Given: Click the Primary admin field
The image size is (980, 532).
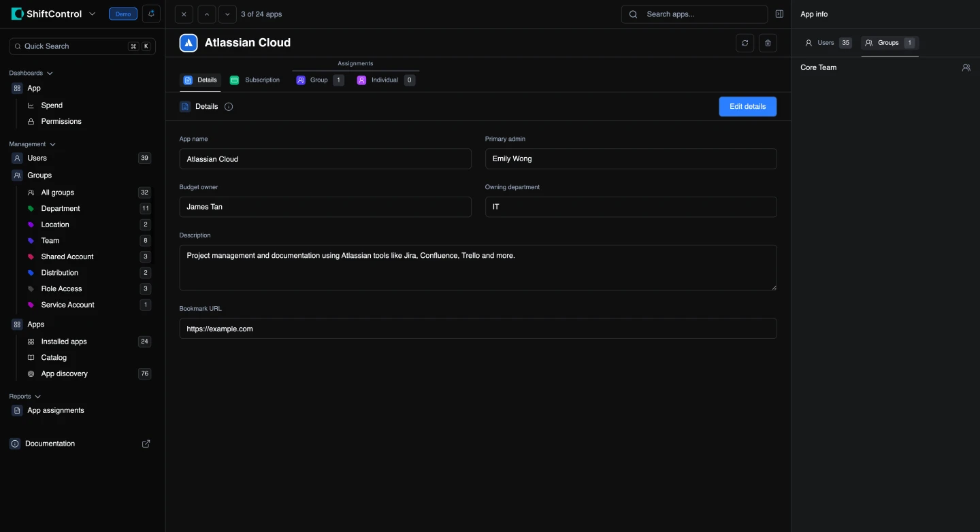Looking at the screenshot, I should [631, 159].
